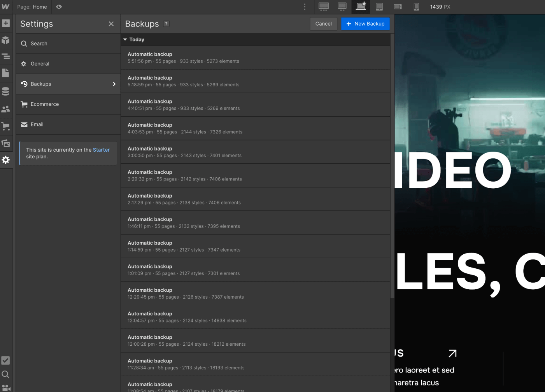This screenshot has width=545, height=392.
Task: Open the Page: Home selector
Action: 32,7
